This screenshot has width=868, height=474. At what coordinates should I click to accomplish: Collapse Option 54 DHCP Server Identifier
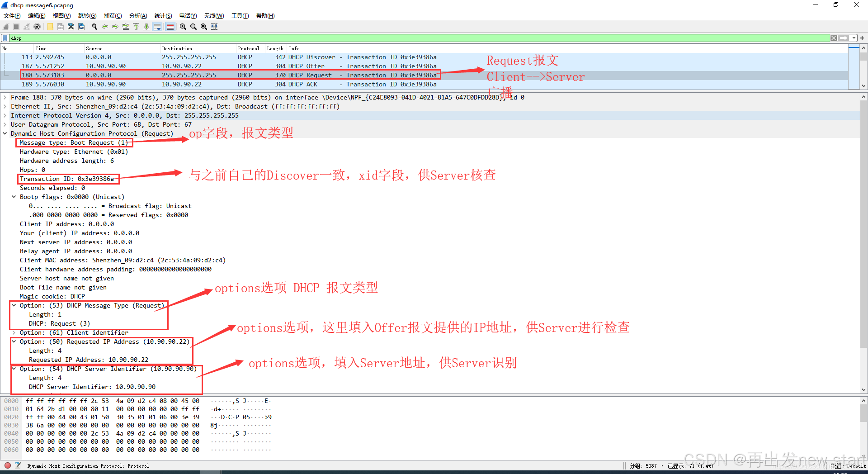14,369
